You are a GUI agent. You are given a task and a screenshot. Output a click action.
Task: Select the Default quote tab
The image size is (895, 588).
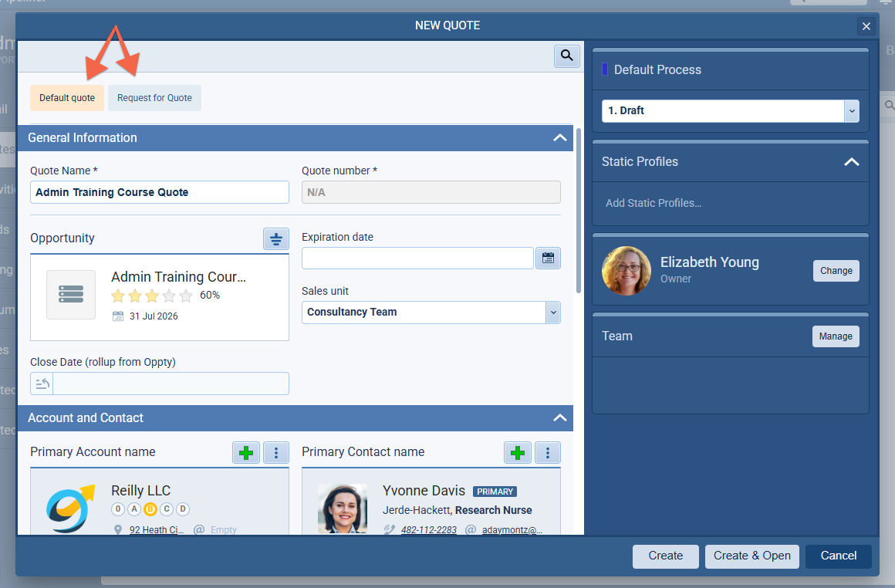[66, 98]
